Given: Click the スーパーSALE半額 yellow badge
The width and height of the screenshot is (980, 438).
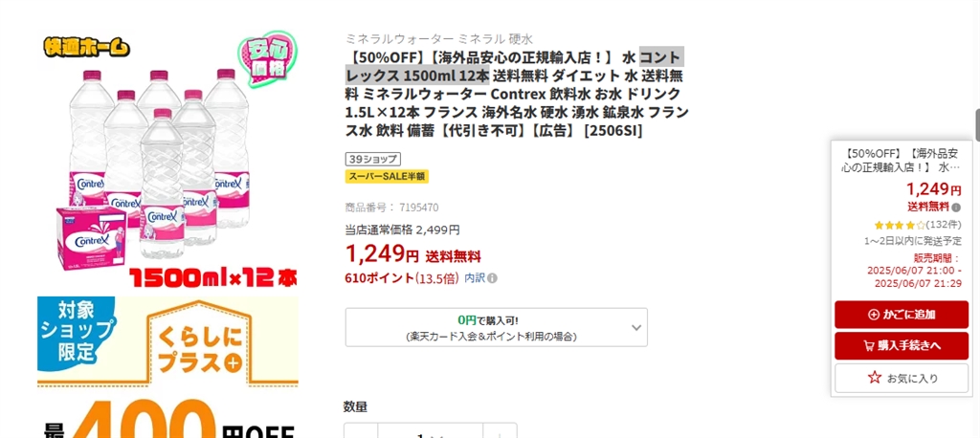Looking at the screenshot, I should click(387, 176).
